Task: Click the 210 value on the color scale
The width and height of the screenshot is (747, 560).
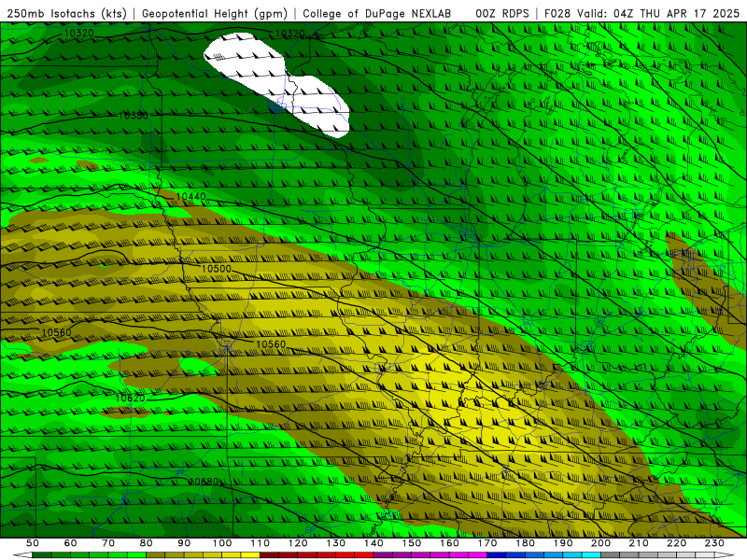Action: (639, 543)
